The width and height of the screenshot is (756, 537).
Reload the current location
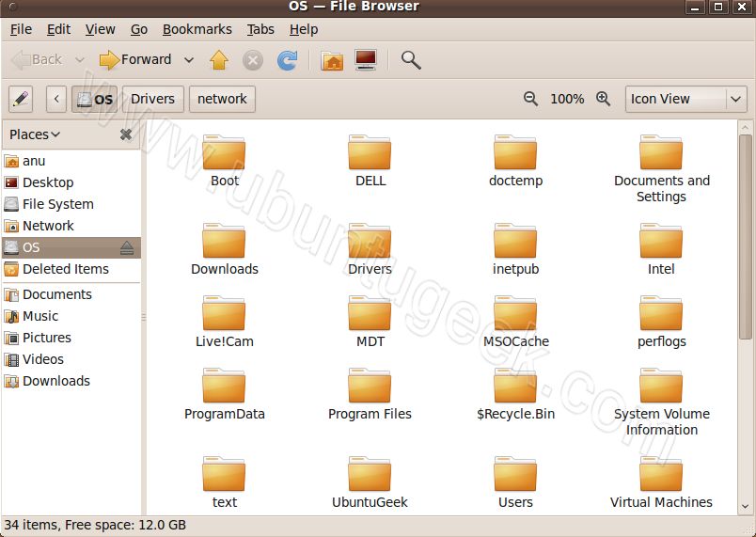[x=288, y=61]
